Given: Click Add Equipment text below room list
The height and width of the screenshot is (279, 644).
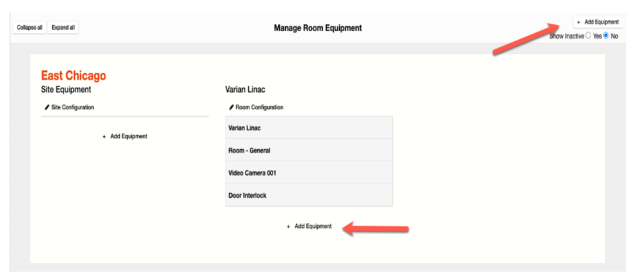Looking at the screenshot, I should tap(313, 226).
